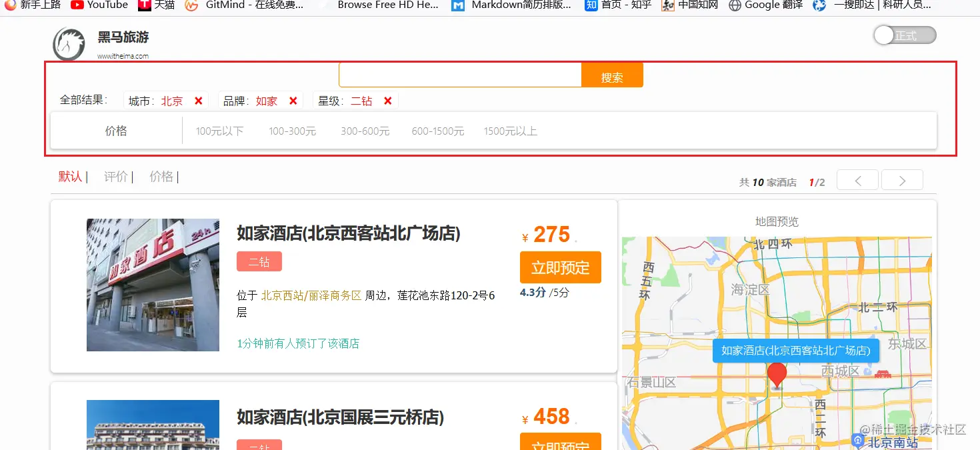
Task: Open the 首页 - 知乎 bookmark
Action: tap(618, 5)
